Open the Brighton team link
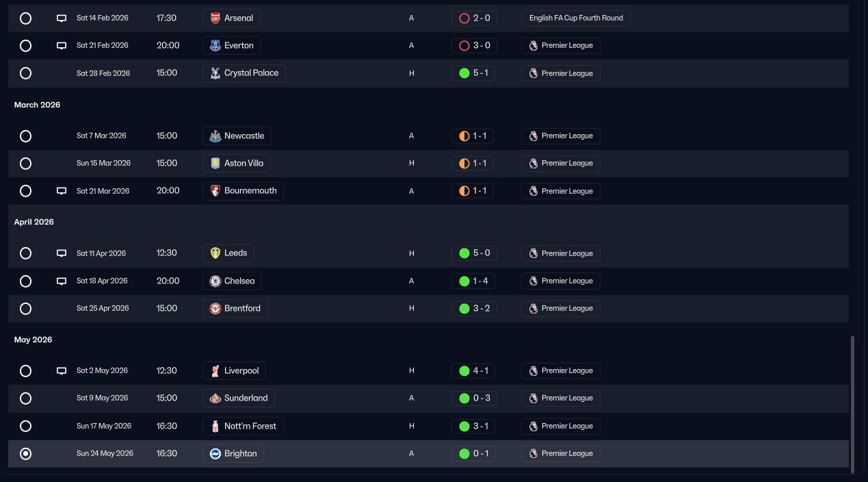868x482 pixels. click(x=233, y=454)
